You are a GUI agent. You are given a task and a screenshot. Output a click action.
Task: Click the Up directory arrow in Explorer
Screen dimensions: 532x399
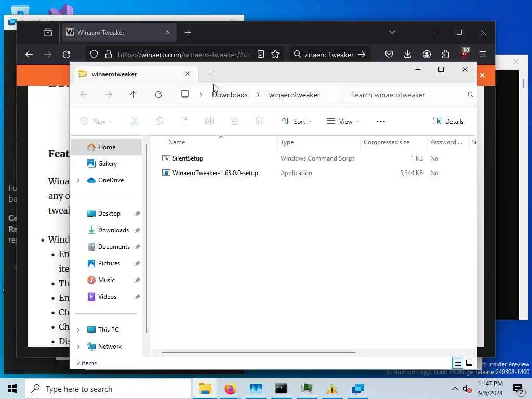133,95
